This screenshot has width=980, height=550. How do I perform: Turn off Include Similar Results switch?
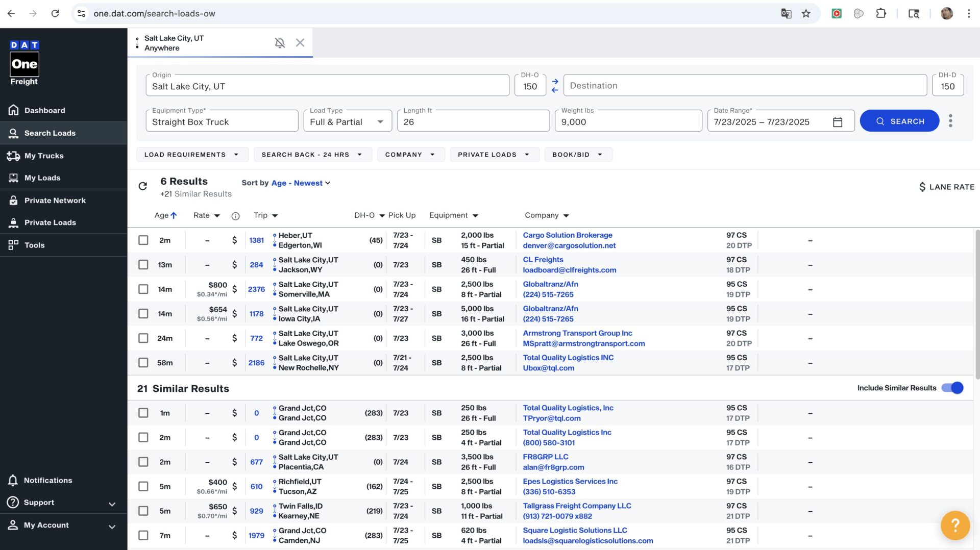[x=952, y=388]
